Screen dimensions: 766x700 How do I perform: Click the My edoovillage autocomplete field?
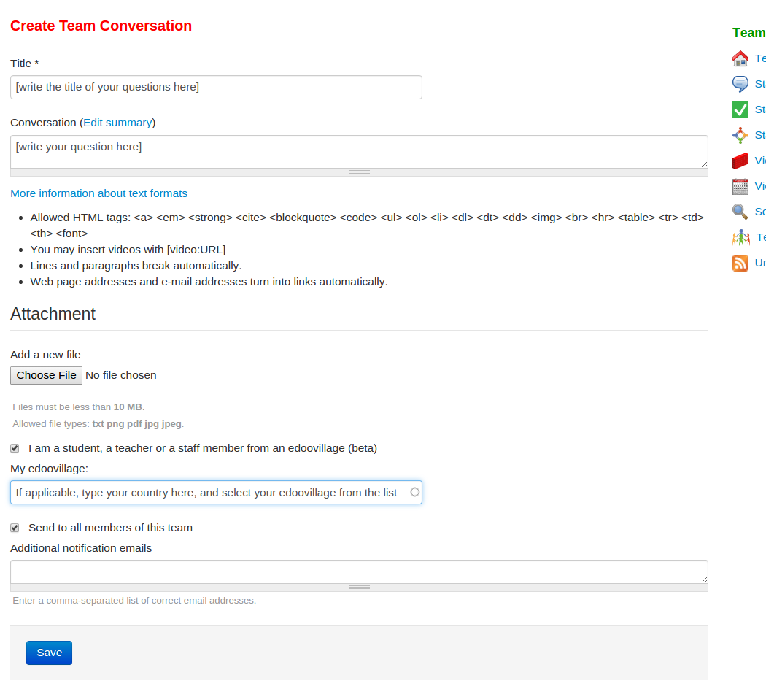tap(216, 492)
